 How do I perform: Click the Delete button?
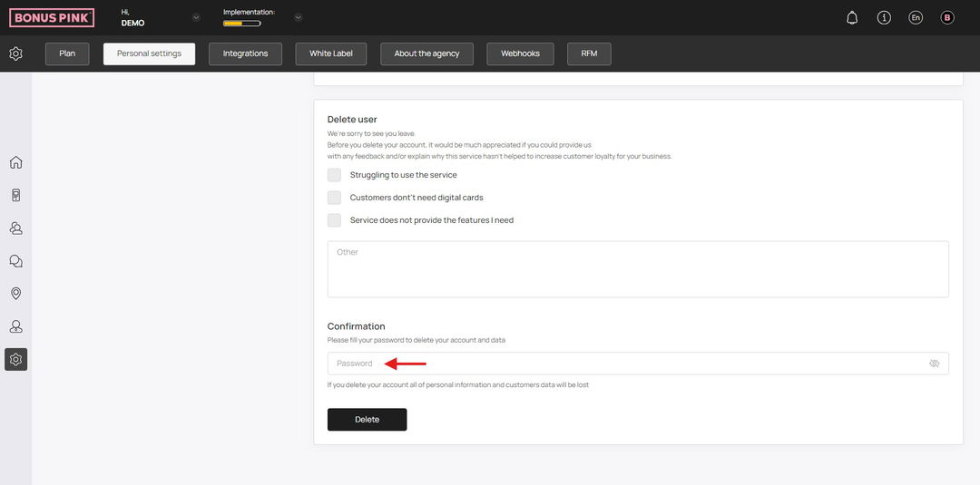367,420
